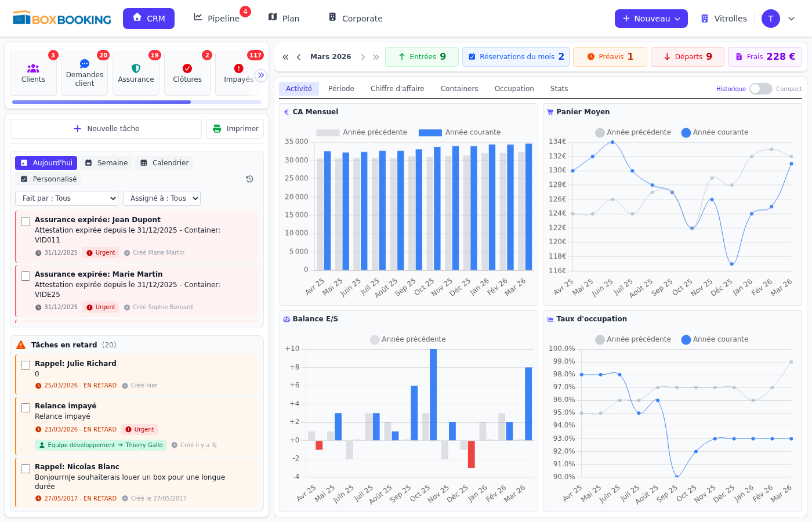Click the Demandes client chat icon
The height and width of the screenshot is (522, 812).
pyautogui.click(x=85, y=64)
